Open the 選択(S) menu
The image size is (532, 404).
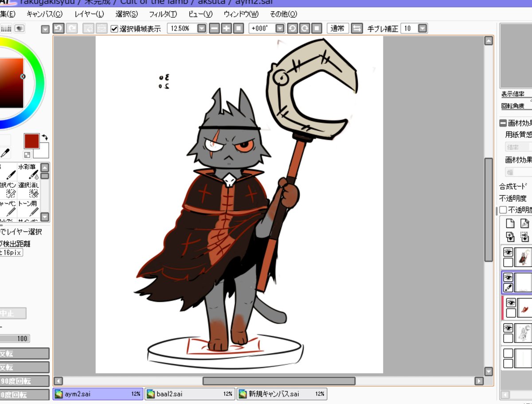pyautogui.click(x=127, y=14)
